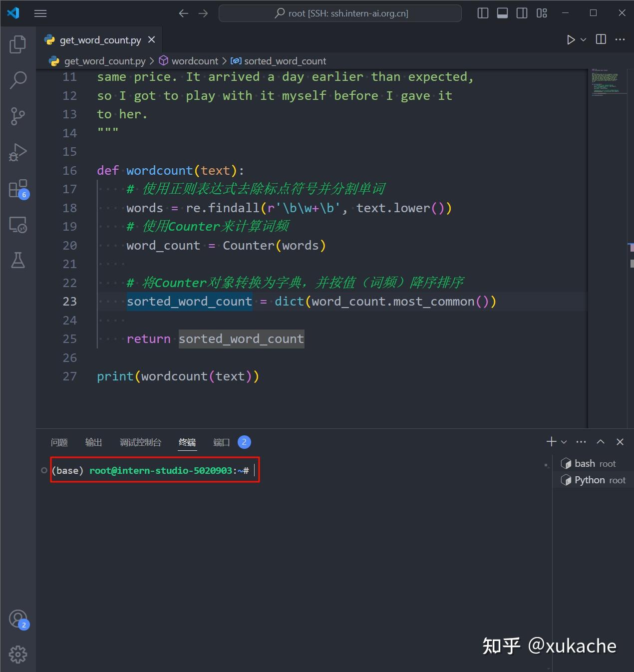Open the Explorer view
Viewport: 634px width, 672px height.
(18, 44)
